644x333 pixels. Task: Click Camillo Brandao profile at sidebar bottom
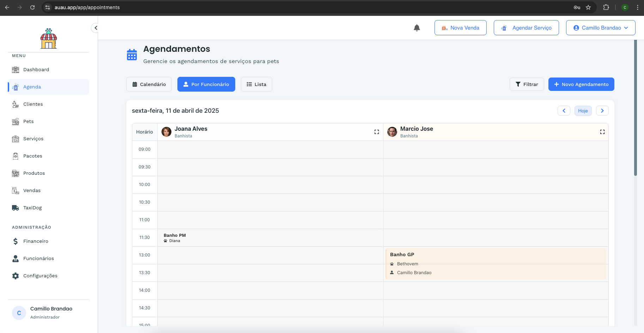48,313
